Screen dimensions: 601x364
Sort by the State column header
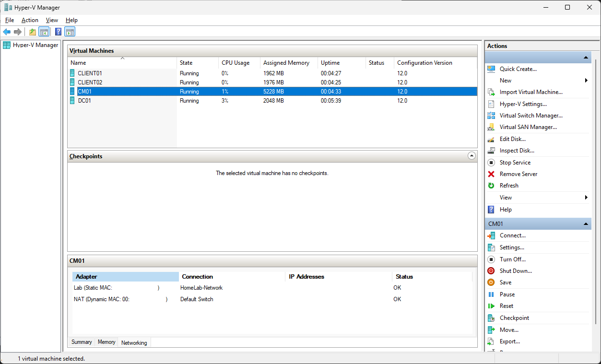(198, 63)
